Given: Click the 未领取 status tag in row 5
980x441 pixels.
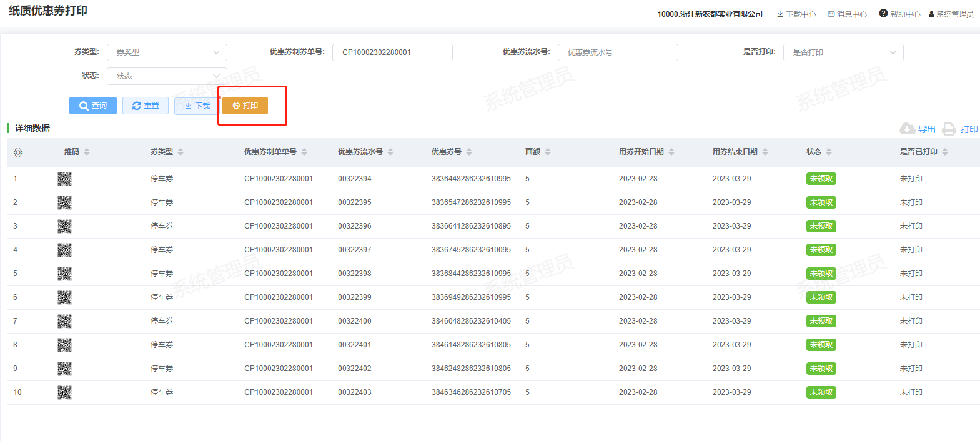Looking at the screenshot, I should coord(821,274).
